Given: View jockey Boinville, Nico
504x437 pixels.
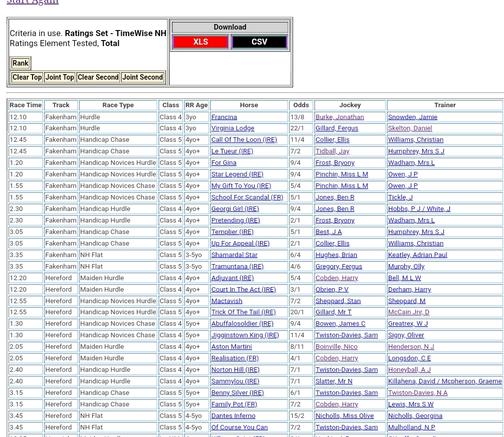Looking at the screenshot, I should 336,346.
